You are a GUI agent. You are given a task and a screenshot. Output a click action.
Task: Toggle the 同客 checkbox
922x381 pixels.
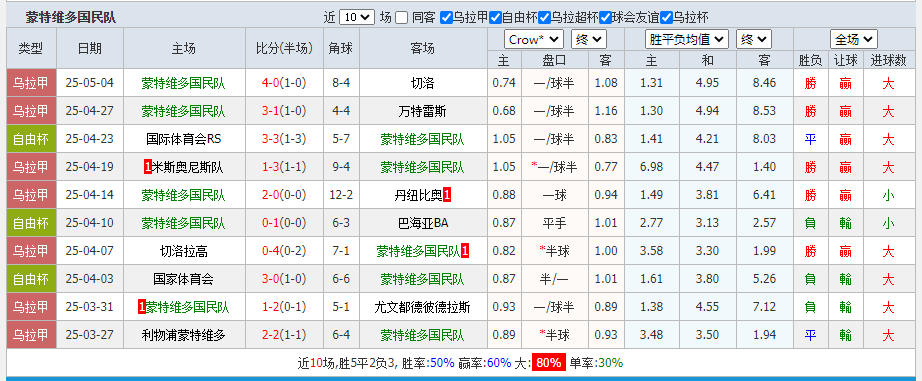tap(401, 18)
